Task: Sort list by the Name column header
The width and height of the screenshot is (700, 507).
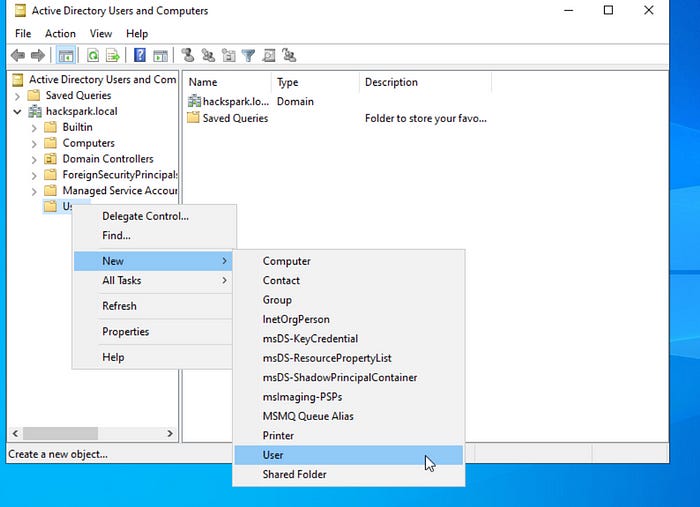Action: (x=227, y=82)
